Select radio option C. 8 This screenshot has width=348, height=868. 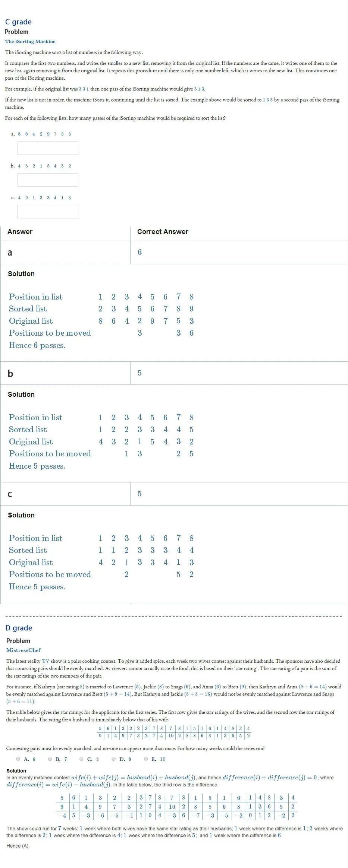point(82,759)
